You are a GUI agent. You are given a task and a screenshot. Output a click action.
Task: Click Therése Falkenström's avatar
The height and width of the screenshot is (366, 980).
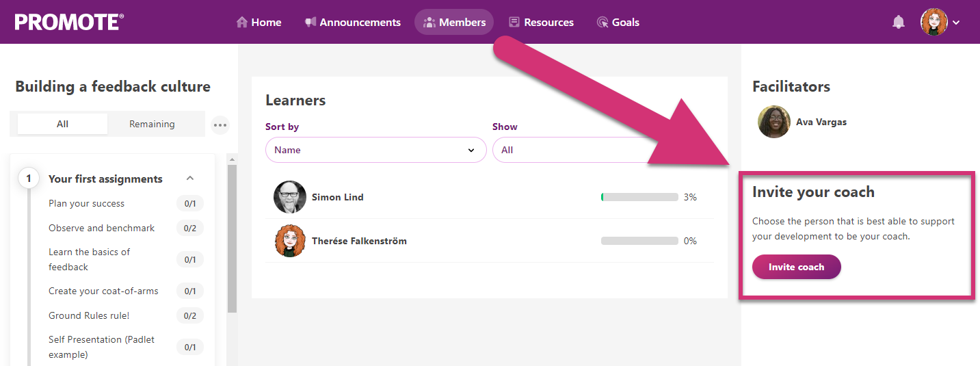coord(290,241)
